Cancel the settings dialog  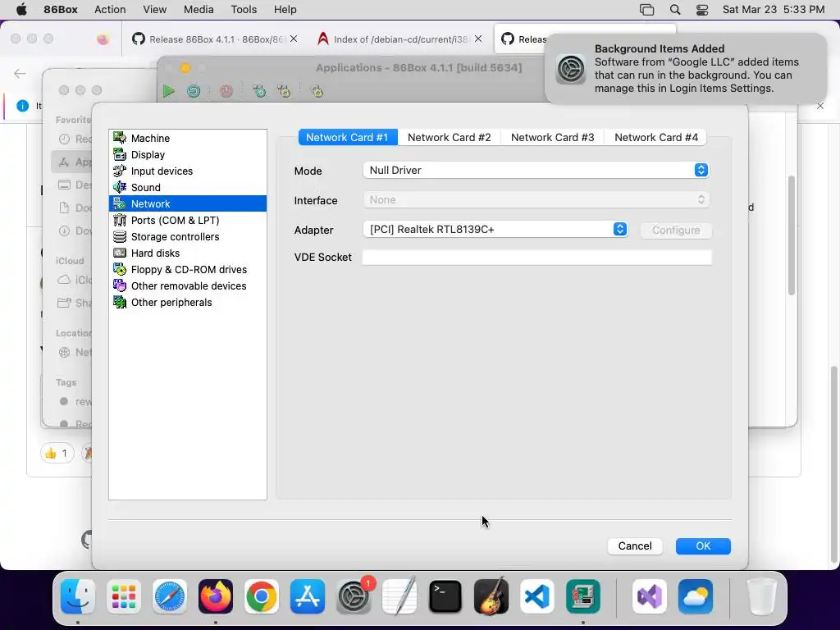click(x=635, y=546)
